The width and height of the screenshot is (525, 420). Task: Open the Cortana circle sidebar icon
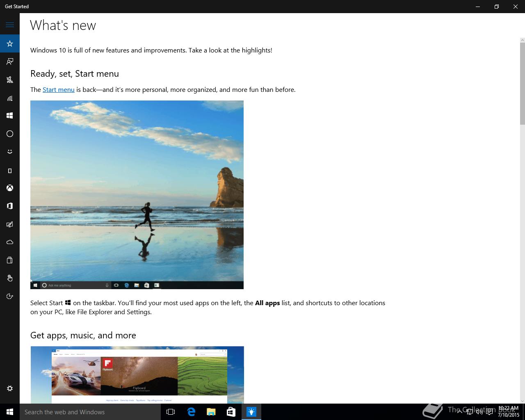pos(10,134)
